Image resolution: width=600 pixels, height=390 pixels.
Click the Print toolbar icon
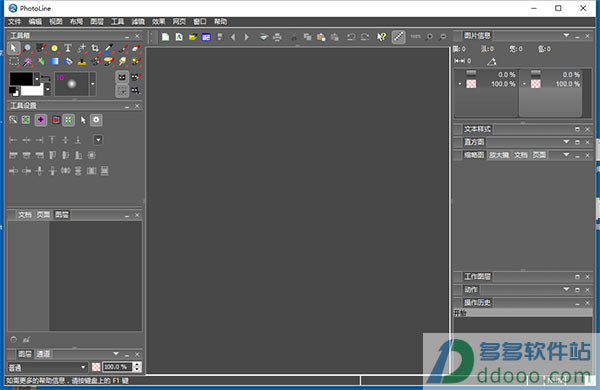(x=277, y=37)
